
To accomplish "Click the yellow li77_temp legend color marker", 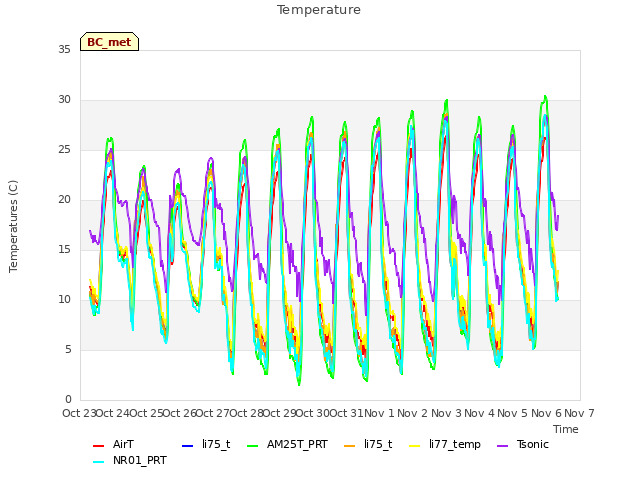I will pyautogui.click(x=415, y=446).
